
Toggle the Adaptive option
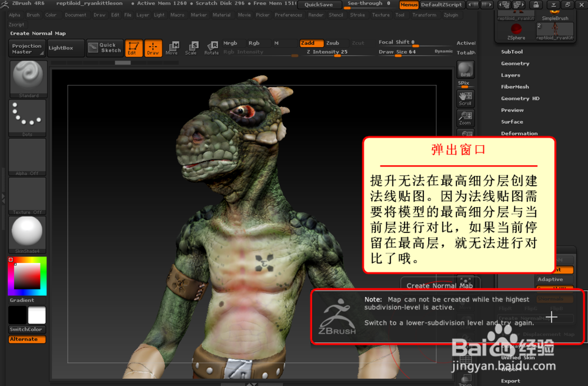click(x=554, y=279)
